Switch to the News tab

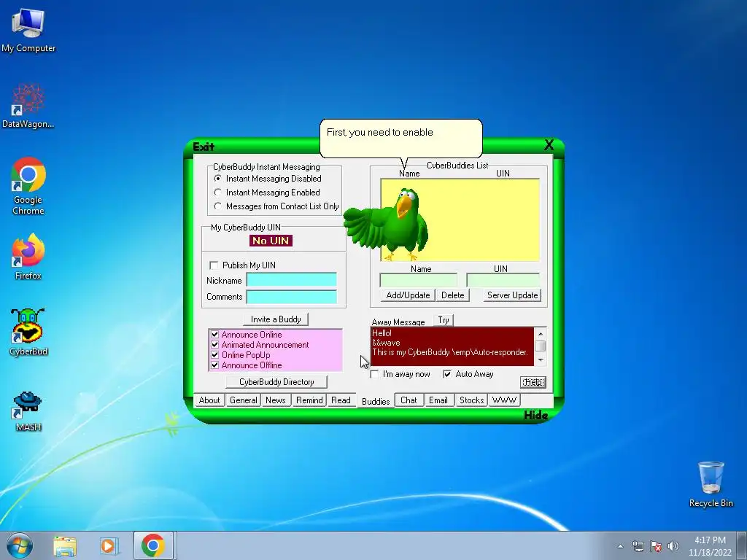click(x=275, y=400)
